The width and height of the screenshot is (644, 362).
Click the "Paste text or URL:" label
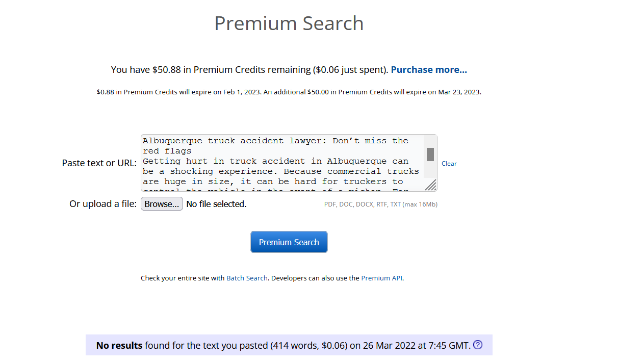[99, 163]
